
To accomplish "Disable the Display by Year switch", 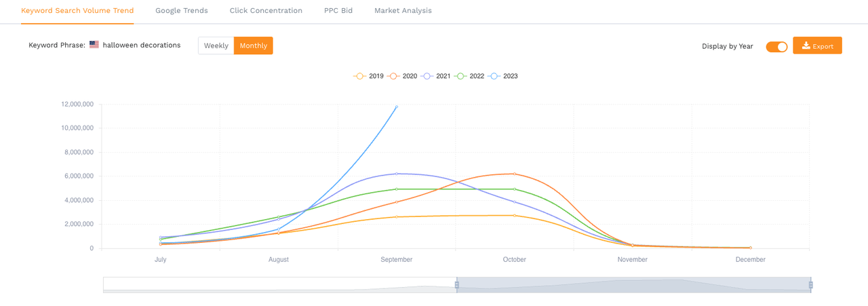I will tap(776, 47).
